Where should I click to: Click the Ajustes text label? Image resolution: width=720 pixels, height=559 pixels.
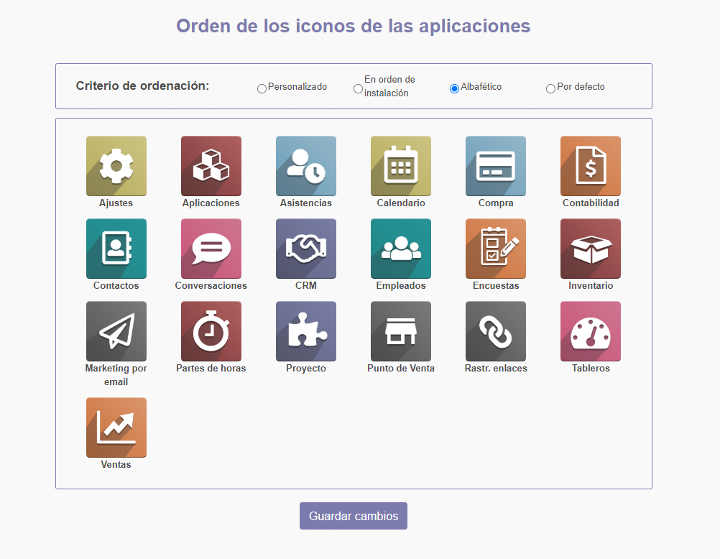click(x=116, y=203)
